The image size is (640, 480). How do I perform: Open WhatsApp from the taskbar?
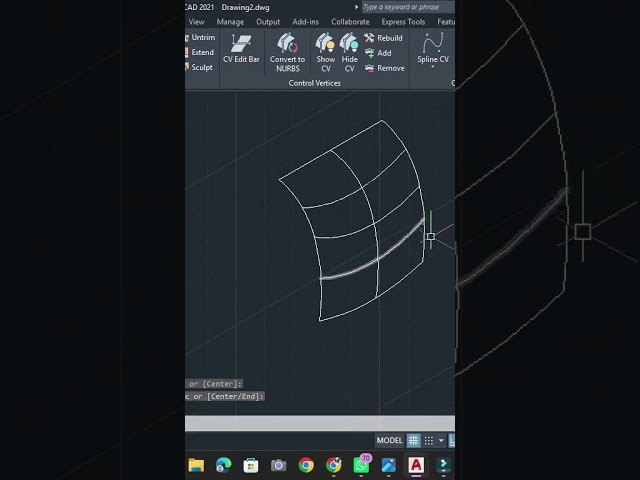[x=361, y=464]
